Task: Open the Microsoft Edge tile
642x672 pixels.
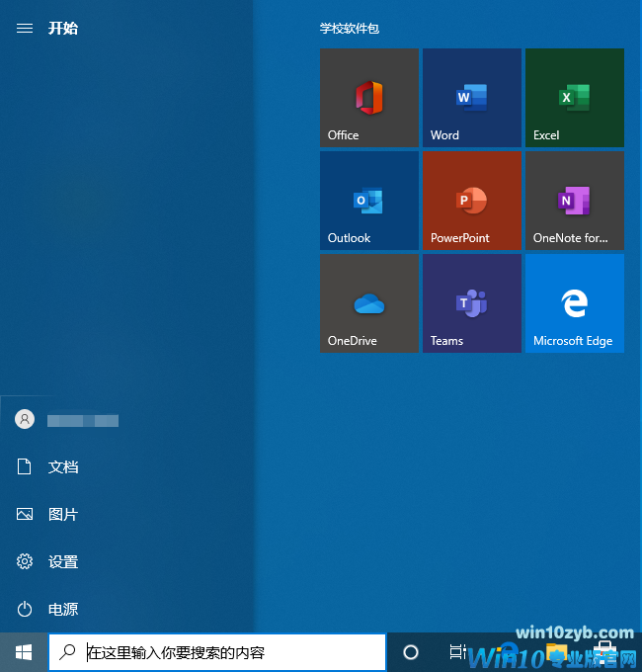Action: point(574,303)
